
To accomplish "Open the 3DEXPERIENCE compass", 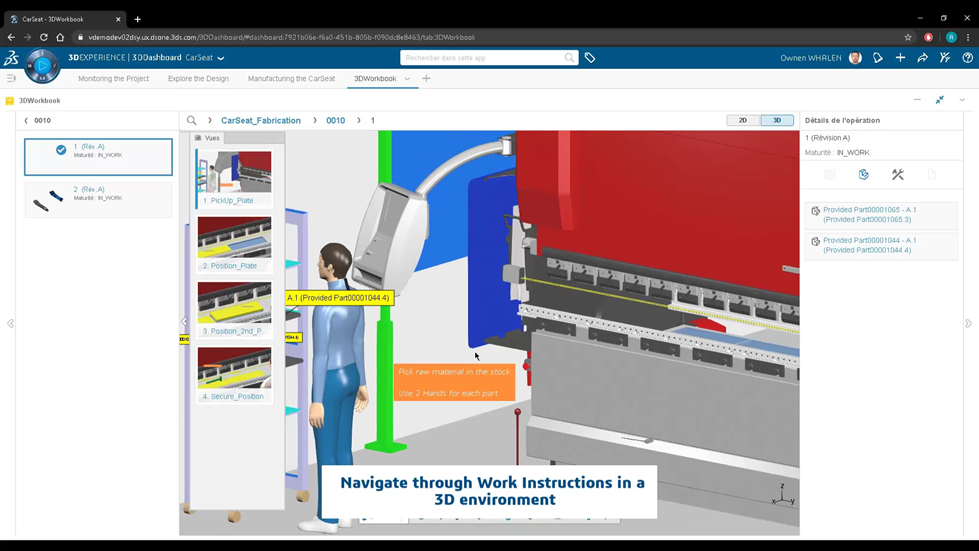I will tap(42, 66).
